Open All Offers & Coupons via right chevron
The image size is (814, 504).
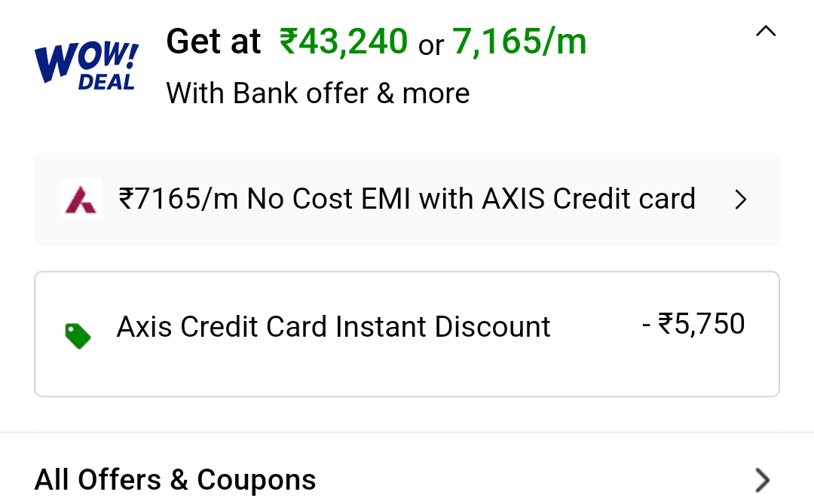(760, 480)
